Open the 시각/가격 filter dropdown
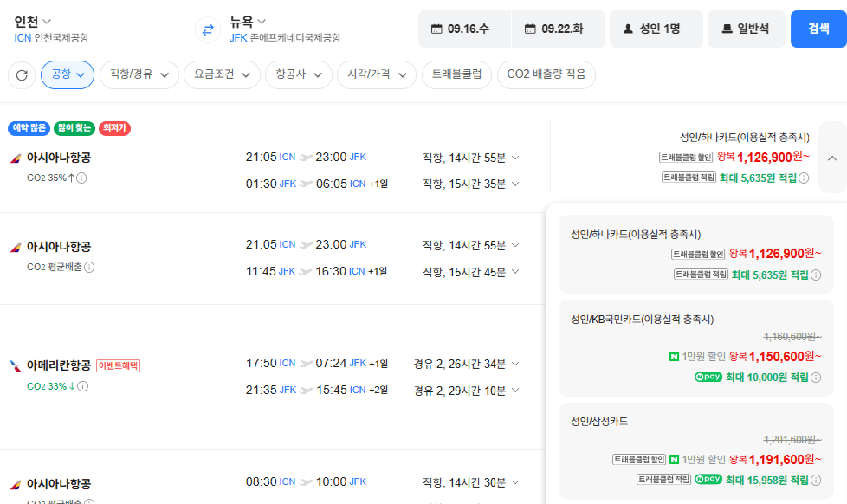This screenshot has width=847, height=504. tap(377, 74)
